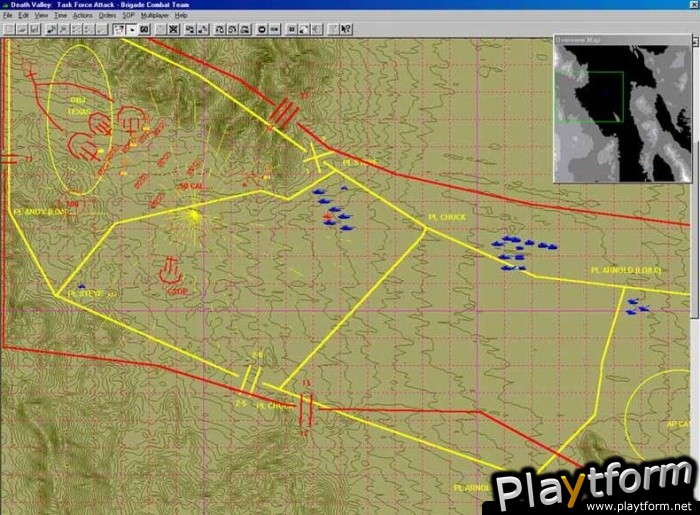Open the Orders menu

(107, 16)
